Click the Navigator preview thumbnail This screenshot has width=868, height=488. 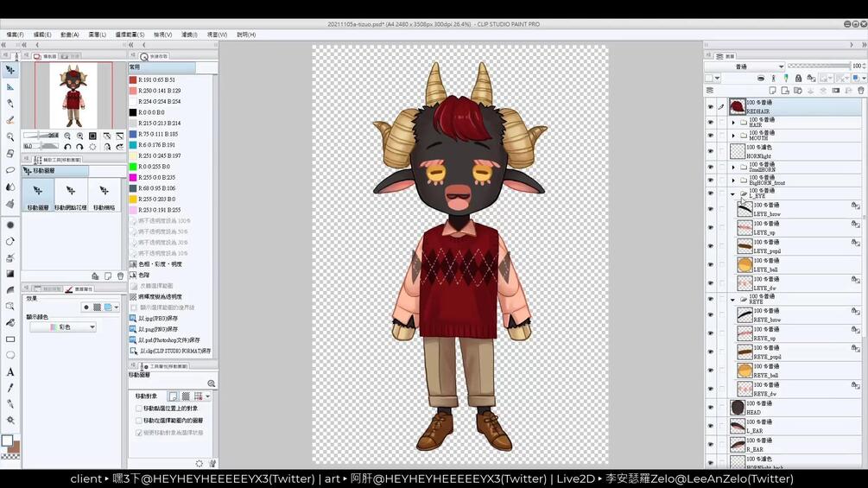(x=73, y=95)
